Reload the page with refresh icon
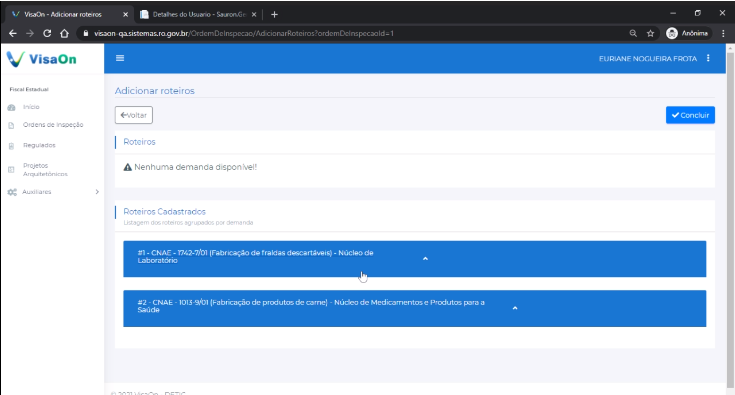 click(47, 33)
